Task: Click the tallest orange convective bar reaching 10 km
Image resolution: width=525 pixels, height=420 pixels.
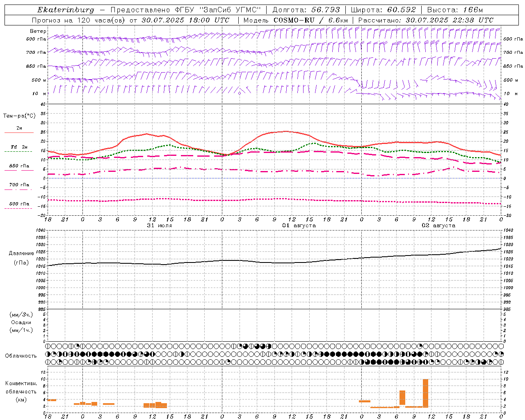Action: (425, 393)
